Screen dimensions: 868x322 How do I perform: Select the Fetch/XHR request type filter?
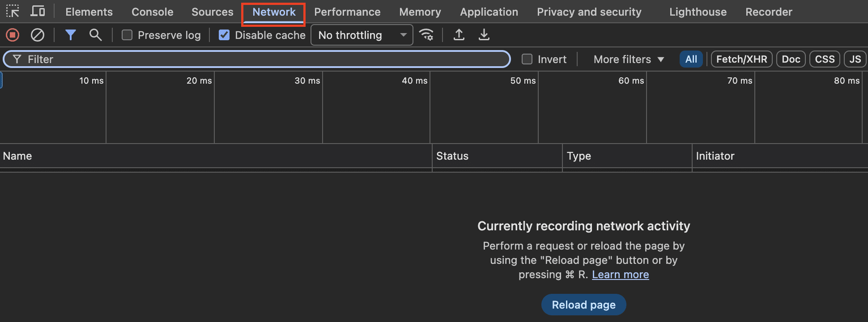[741, 59]
